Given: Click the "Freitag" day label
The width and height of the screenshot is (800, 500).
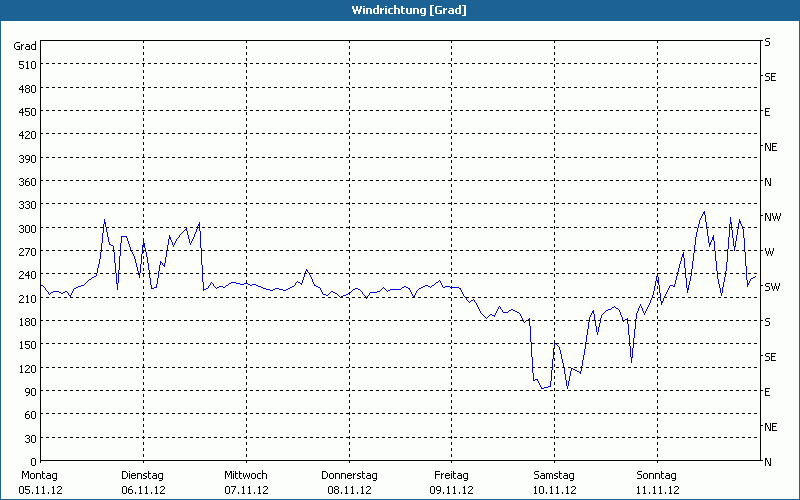Looking at the screenshot, I should 452,476.
